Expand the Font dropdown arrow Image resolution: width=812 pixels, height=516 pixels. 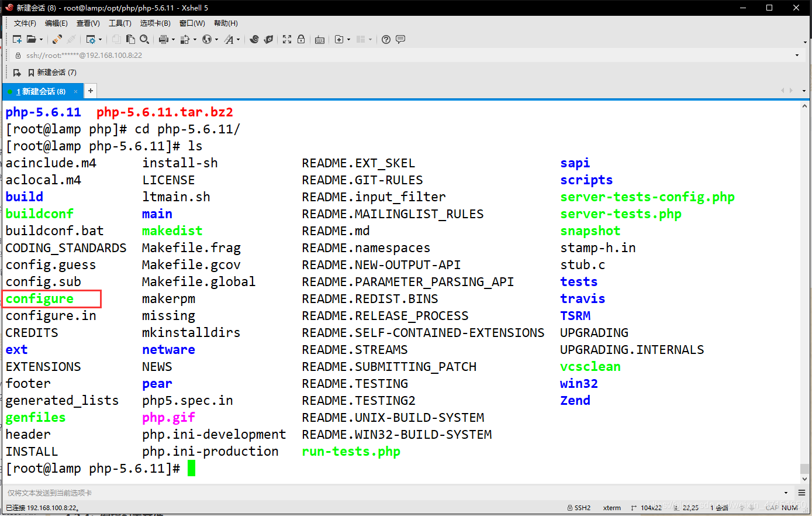(x=239, y=40)
